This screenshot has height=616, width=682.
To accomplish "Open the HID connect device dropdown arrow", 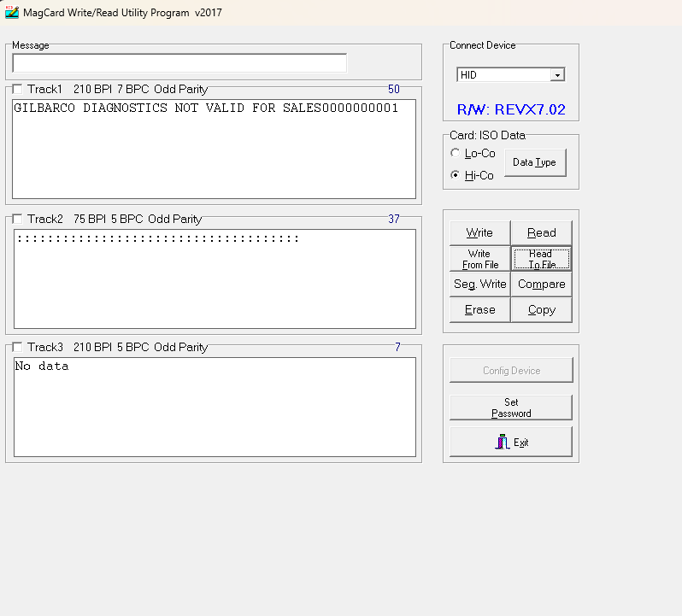I will 557,75.
